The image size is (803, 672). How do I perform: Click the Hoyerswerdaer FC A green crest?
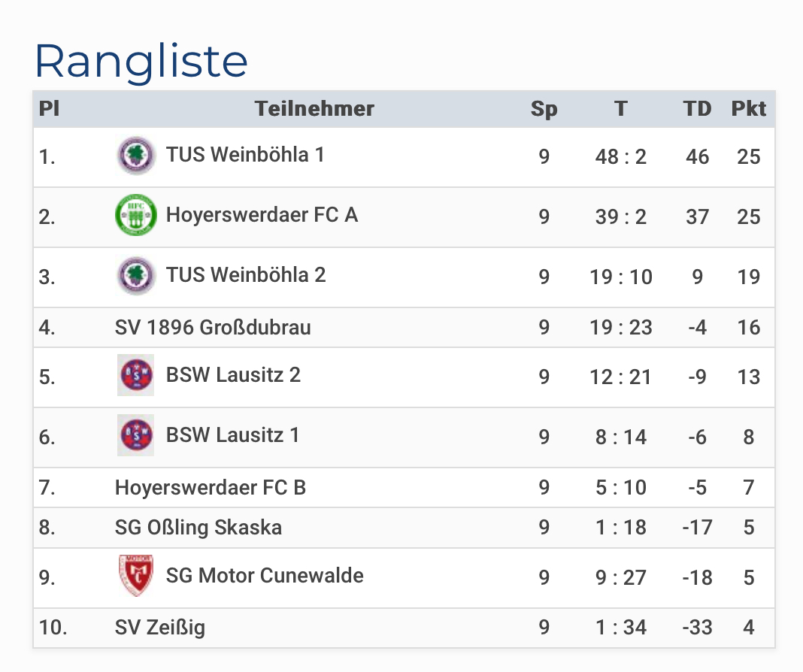click(135, 216)
